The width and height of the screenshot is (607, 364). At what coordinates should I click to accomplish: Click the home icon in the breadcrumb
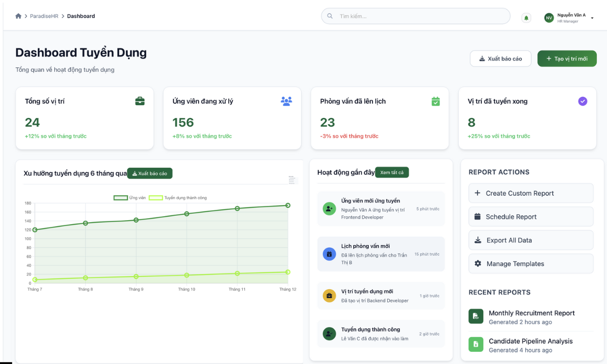(19, 16)
